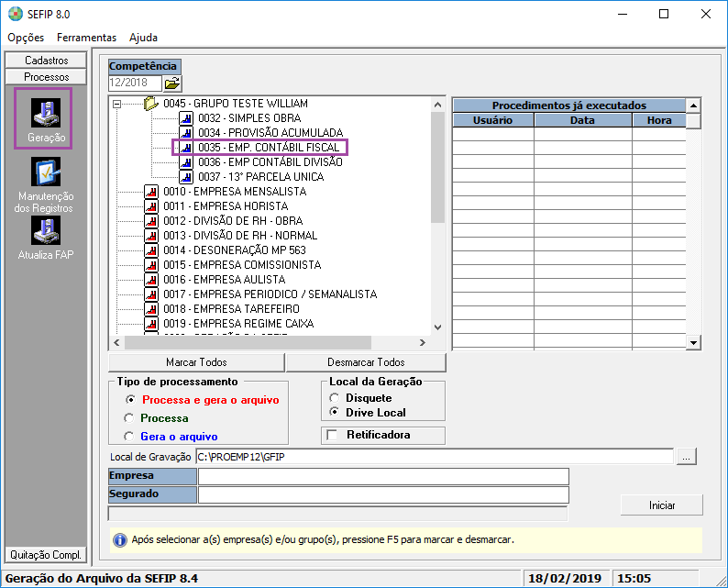The height and width of the screenshot is (588, 728).
Task: Switch to the Processos sidebar section
Action: pyautogui.click(x=46, y=77)
